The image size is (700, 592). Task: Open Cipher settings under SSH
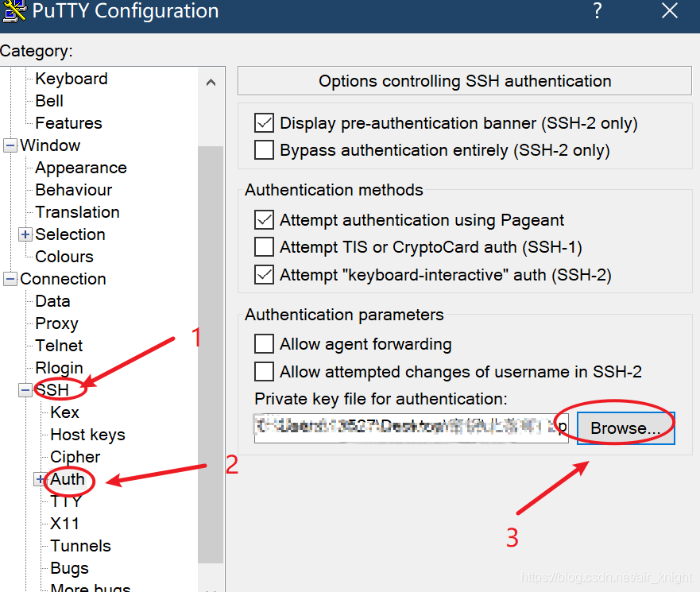tap(75, 457)
